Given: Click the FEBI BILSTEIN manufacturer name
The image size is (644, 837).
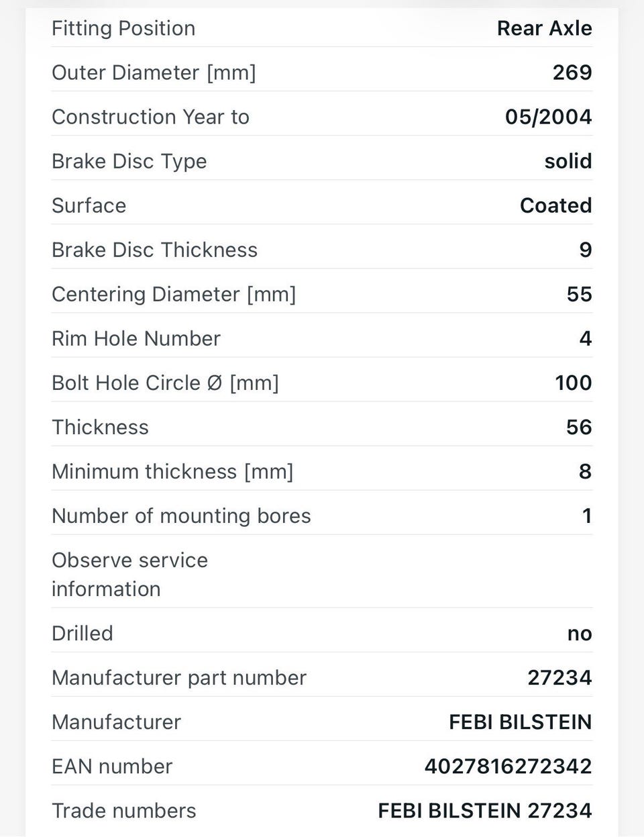Looking at the screenshot, I should (520, 722).
